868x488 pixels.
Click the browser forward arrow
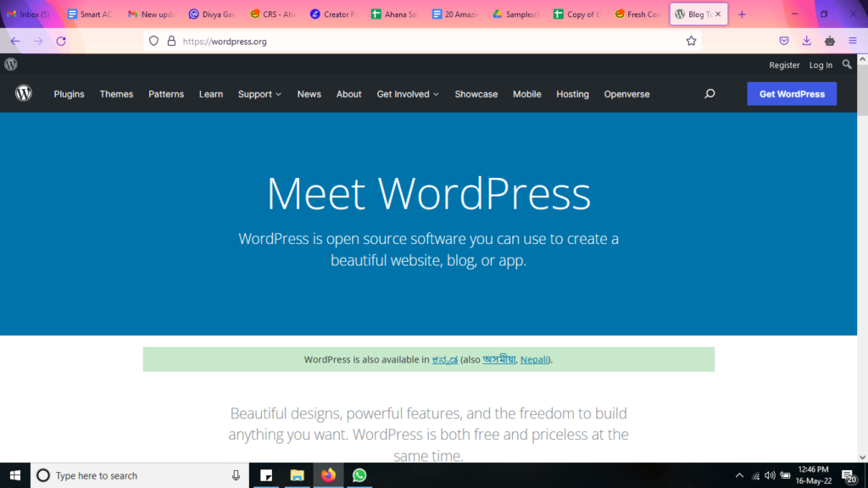37,41
